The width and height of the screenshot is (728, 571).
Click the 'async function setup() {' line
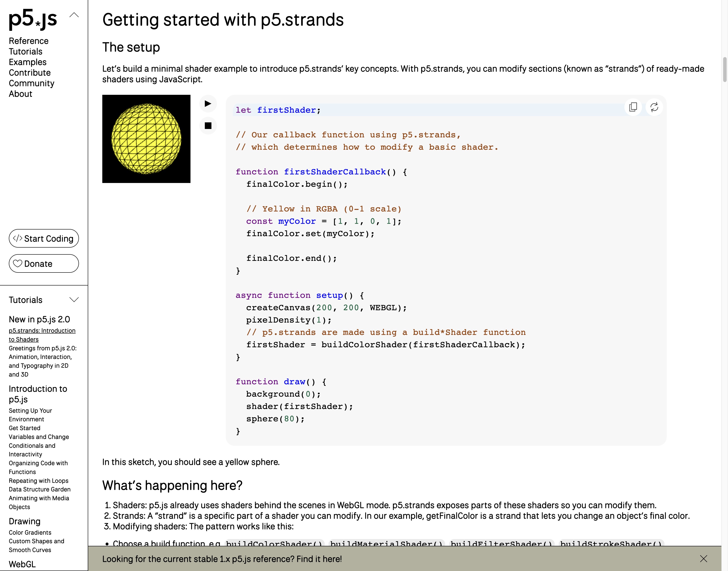coord(300,295)
